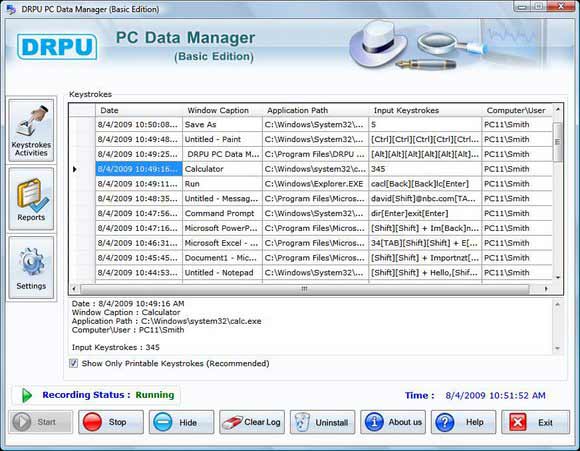580x451 pixels.
Task: Open Help with question mark button
Action: tap(463, 422)
